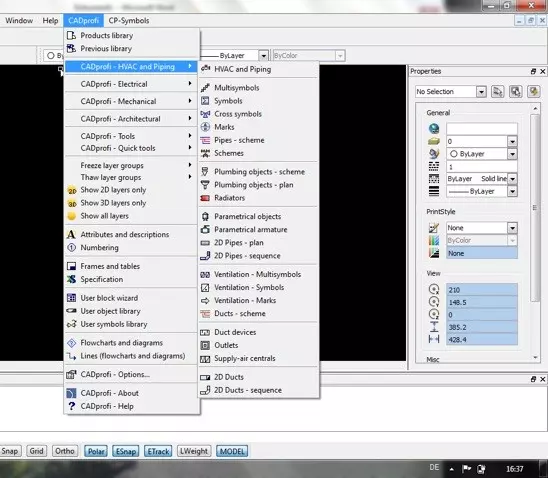Image resolution: width=548 pixels, height=478 pixels.
Task: Show hidden tray icons arrow
Action: pyautogui.click(x=452, y=469)
